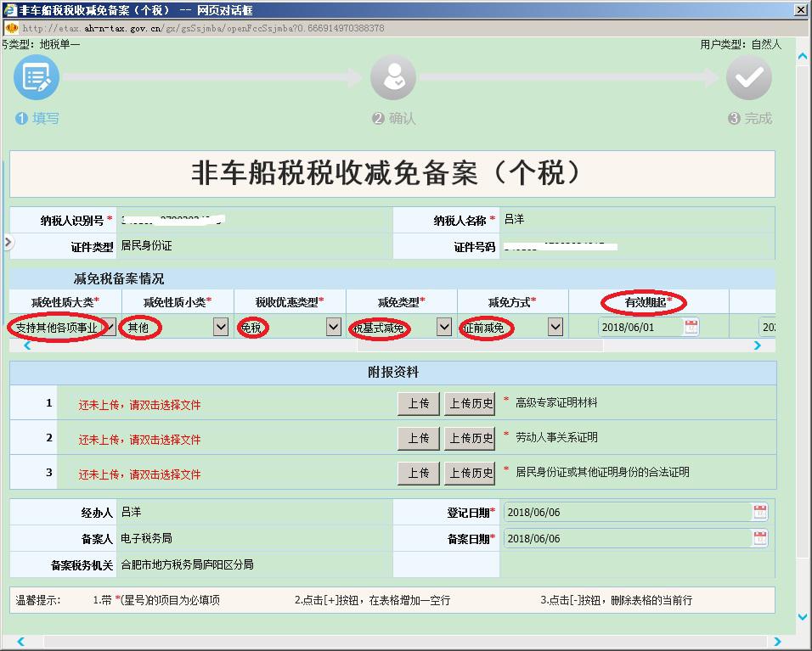Viewport: 812px width, 651px height.
Task: Click the step 3 完成 checkmark icon
Action: (749, 77)
